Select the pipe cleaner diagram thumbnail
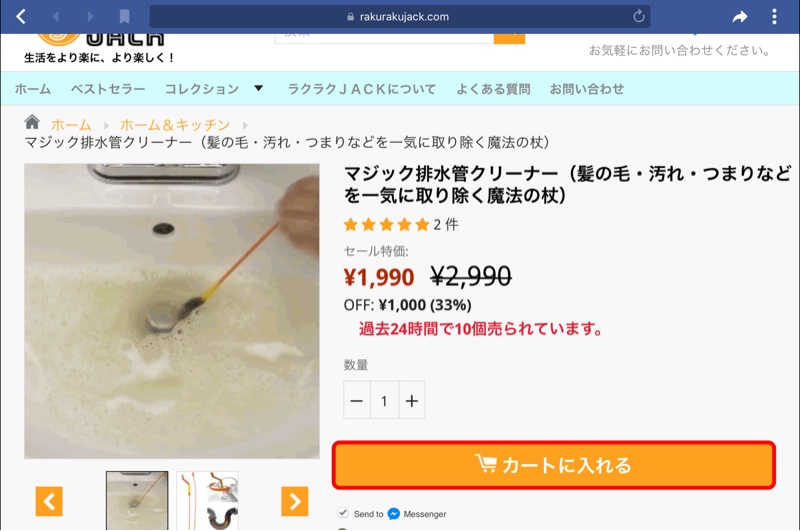The image size is (800, 531). coord(207,500)
